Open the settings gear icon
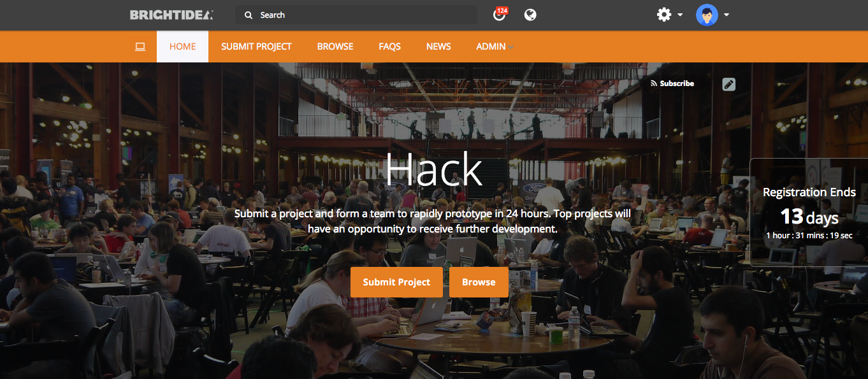The width and height of the screenshot is (868, 379). [664, 14]
